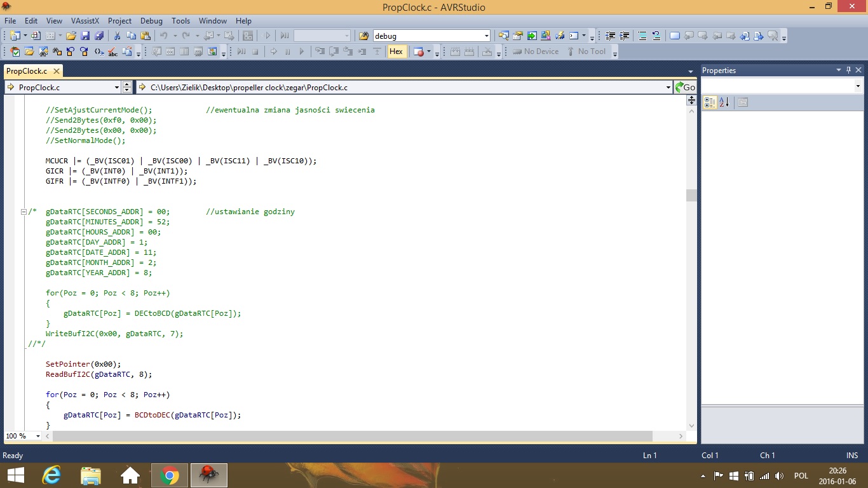
Task: Open the View menu
Action: 55,21
